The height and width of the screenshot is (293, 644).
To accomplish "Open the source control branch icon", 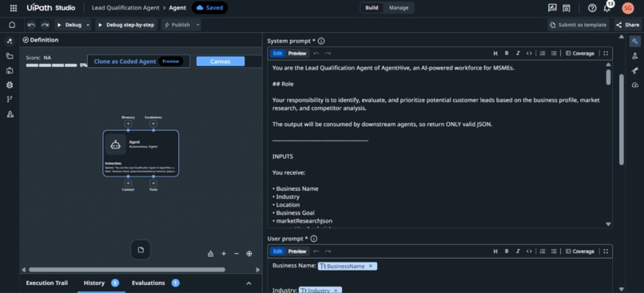I will tap(10, 99).
